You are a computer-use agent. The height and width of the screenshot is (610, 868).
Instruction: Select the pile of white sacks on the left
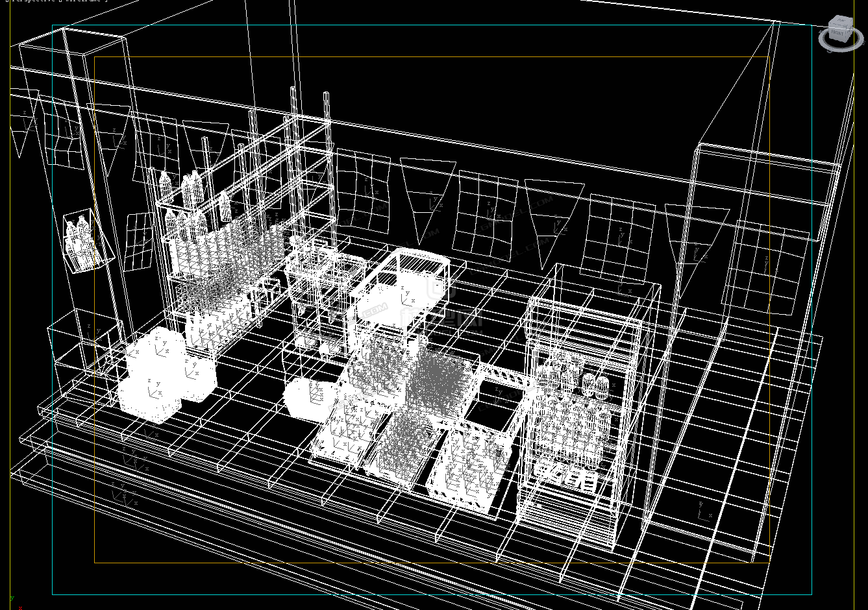(x=166, y=374)
